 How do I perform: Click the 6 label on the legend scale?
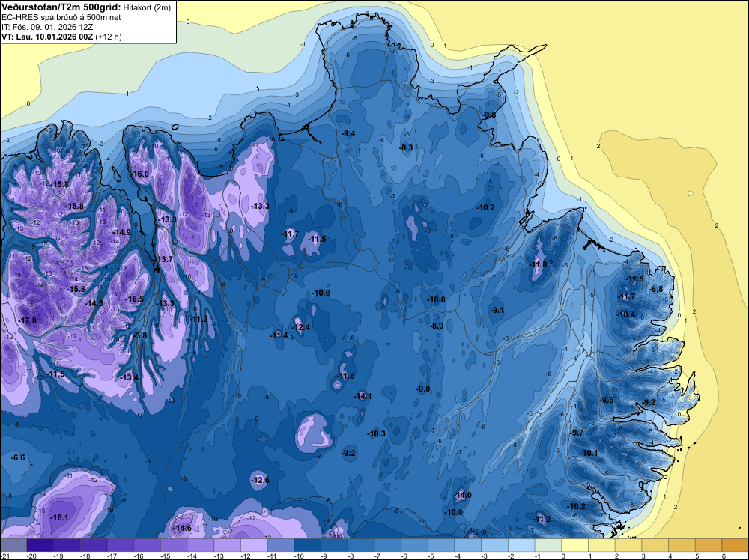point(724,556)
